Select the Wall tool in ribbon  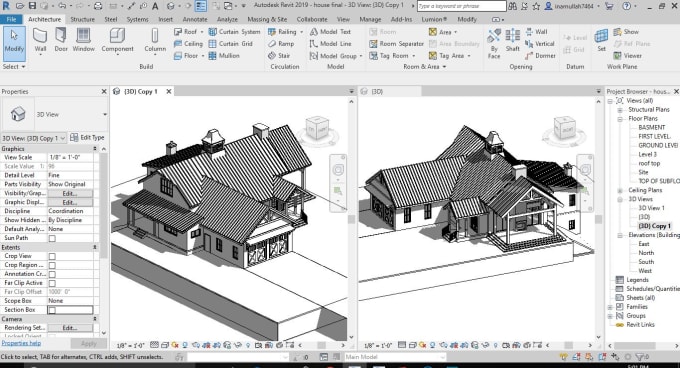coord(40,40)
